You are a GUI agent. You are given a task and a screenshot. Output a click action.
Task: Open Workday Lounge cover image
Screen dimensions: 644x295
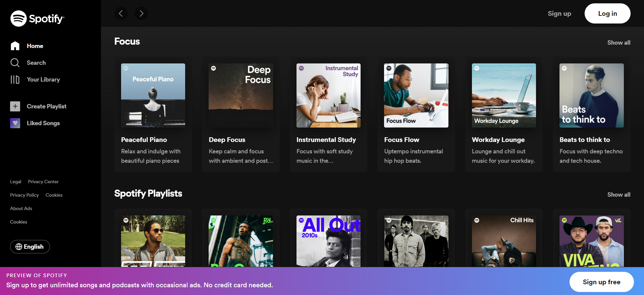(504, 95)
